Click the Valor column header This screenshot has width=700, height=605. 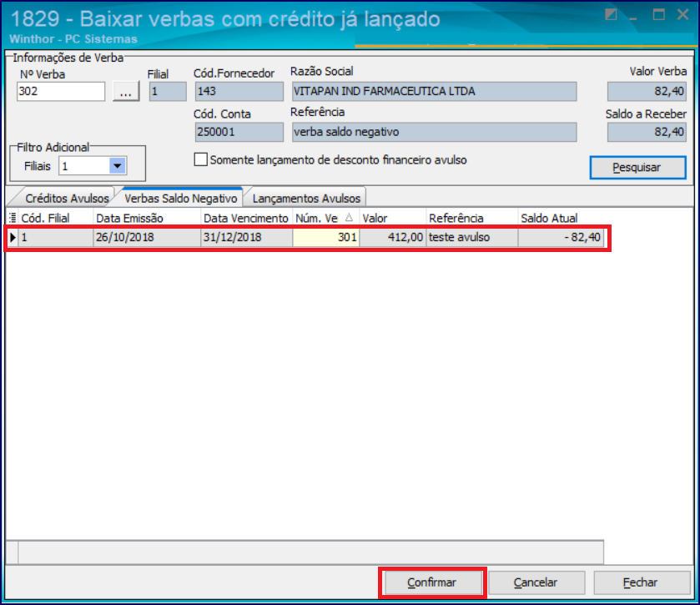(x=393, y=218)
